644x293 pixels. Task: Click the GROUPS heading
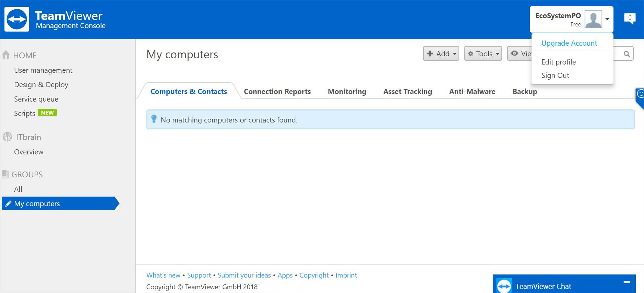point(27,175)
